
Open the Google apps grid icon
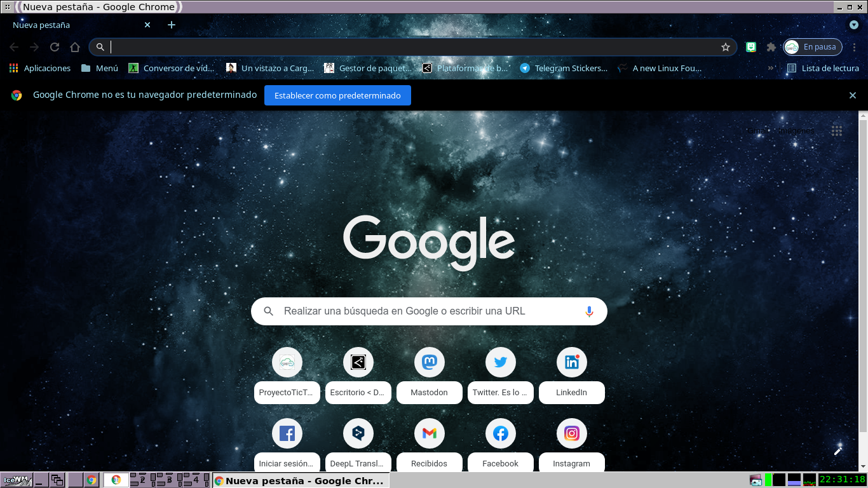point(837,131)
